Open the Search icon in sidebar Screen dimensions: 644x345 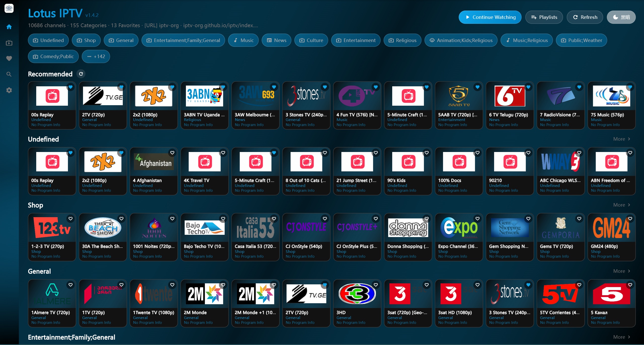coord(9,74)
